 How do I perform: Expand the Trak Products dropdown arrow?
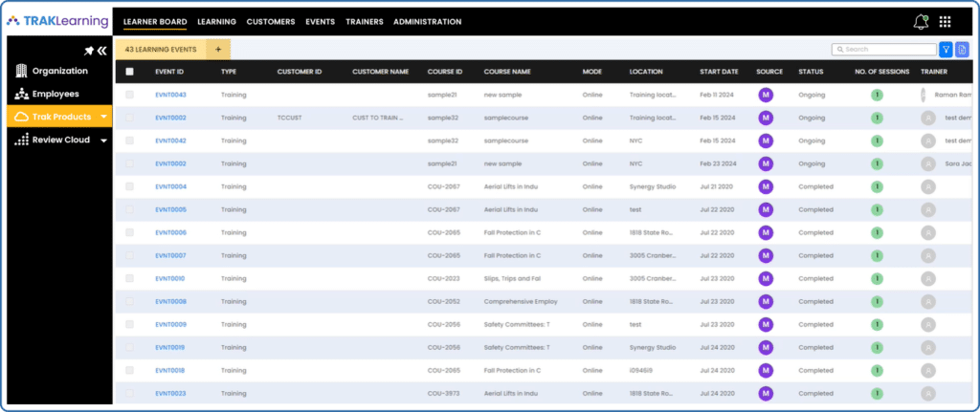(x=102, y=118)
